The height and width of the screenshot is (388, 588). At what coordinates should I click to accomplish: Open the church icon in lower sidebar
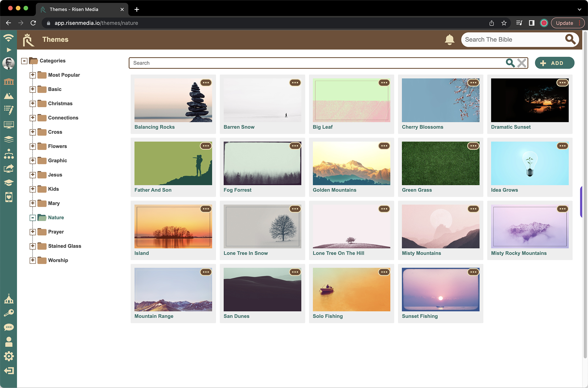9,299
